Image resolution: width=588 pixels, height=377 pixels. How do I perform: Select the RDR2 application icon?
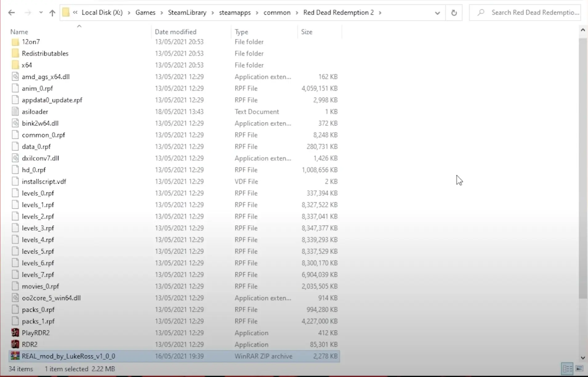pyautogui.click(x=15, y=344)
